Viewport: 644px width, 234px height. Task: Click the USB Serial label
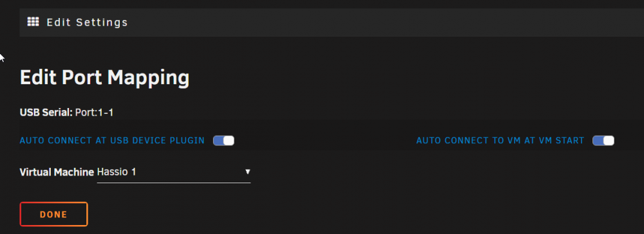pos(46,113)
